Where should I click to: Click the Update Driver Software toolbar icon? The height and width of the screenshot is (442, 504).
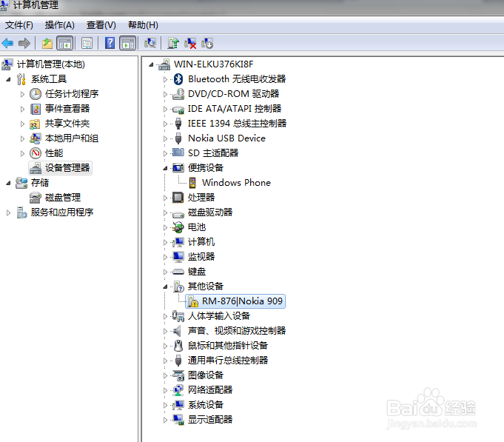173,43
